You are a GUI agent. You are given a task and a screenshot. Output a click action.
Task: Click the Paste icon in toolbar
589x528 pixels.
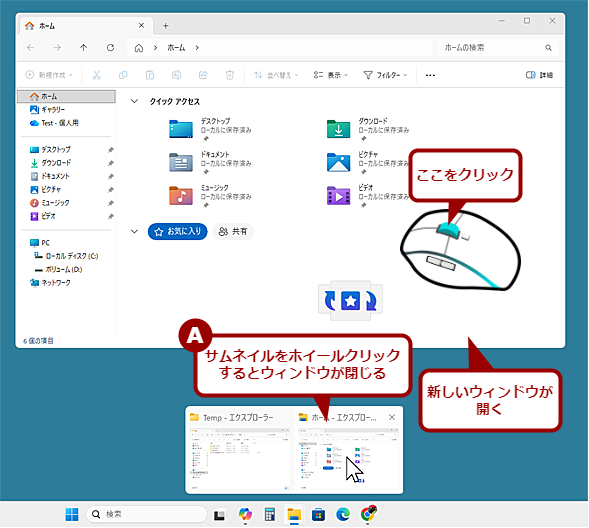[150, 75]
